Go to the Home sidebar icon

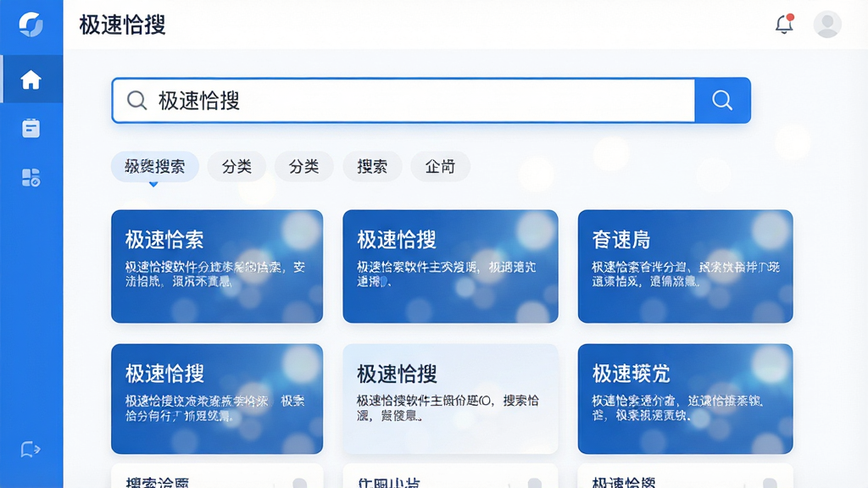click(31, 80)
